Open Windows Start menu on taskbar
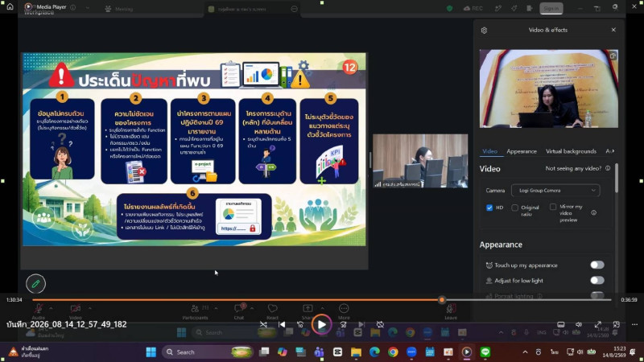644x362 pixels. tap(151, 352)
